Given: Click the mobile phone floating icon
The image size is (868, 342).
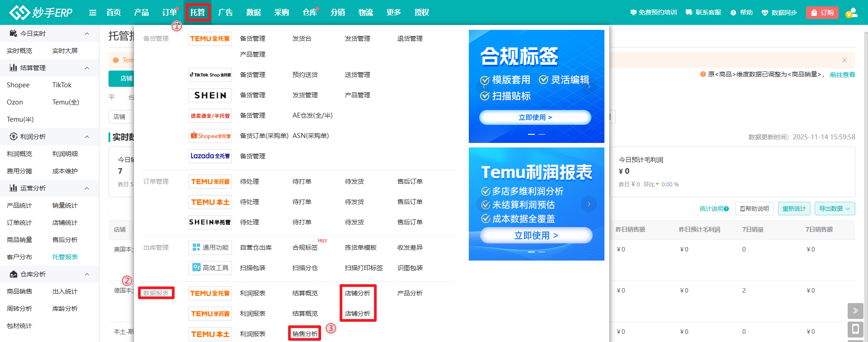Looking at the screenshot, I should [855, 329].
